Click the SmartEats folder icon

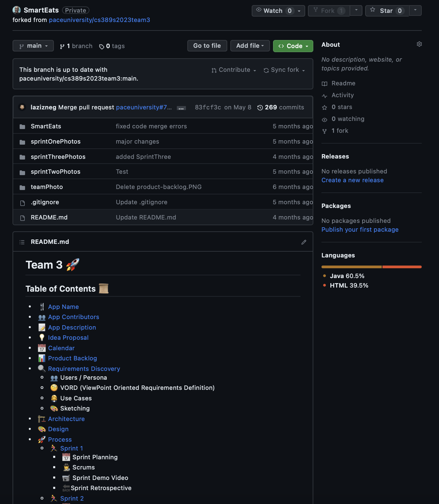pos(22,127)
